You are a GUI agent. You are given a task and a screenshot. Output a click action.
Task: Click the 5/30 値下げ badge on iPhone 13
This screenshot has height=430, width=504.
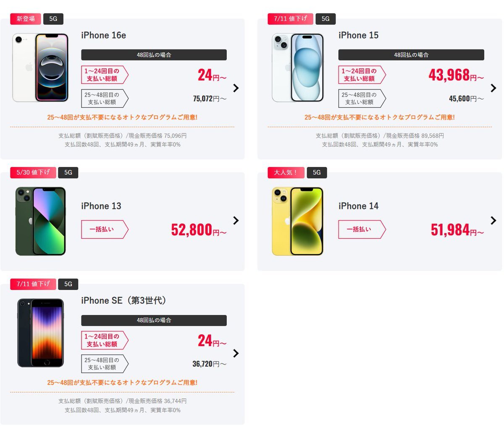tap(33, 172)
